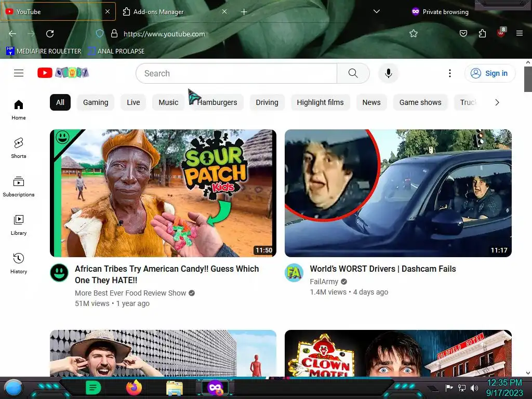Click into YouTube Search field
Image resolution: width=532 pixels, height=399 pixels.
pos(236,73)
